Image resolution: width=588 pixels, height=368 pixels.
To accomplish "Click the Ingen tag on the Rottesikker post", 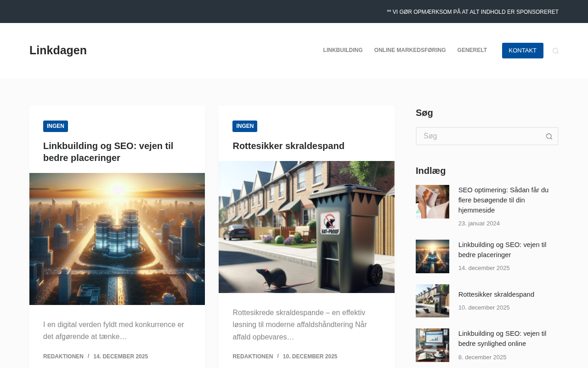I will pos(245,126).
